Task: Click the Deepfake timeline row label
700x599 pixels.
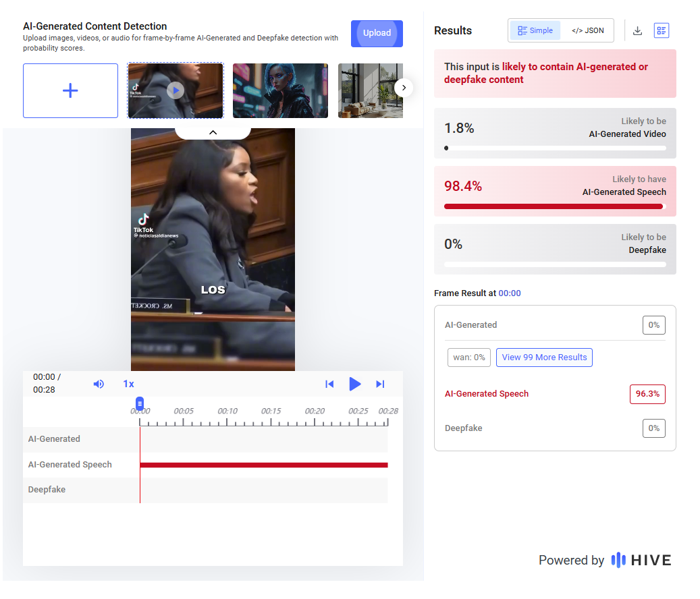Action: [47, 489]
